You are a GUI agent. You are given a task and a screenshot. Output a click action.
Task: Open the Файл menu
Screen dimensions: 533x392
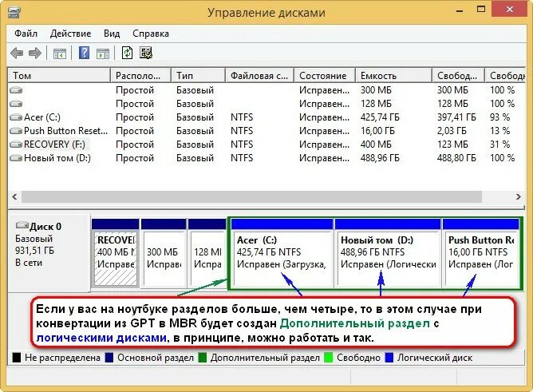pyautogui.click(x=26, y=34)
